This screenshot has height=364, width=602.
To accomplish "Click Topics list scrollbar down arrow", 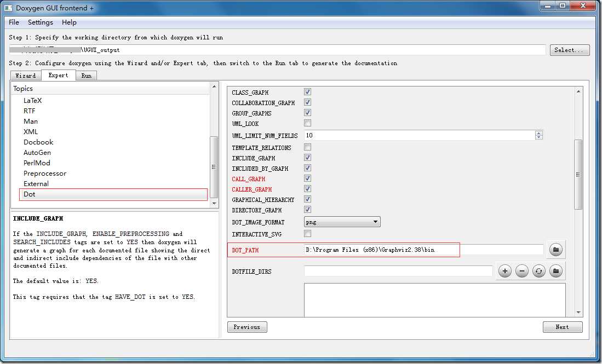I will (214, 203).
